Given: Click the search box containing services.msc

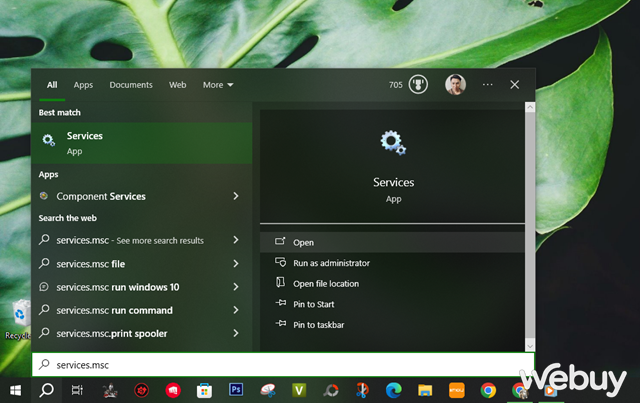Looking at the screenshot, I should coord(283,364).
